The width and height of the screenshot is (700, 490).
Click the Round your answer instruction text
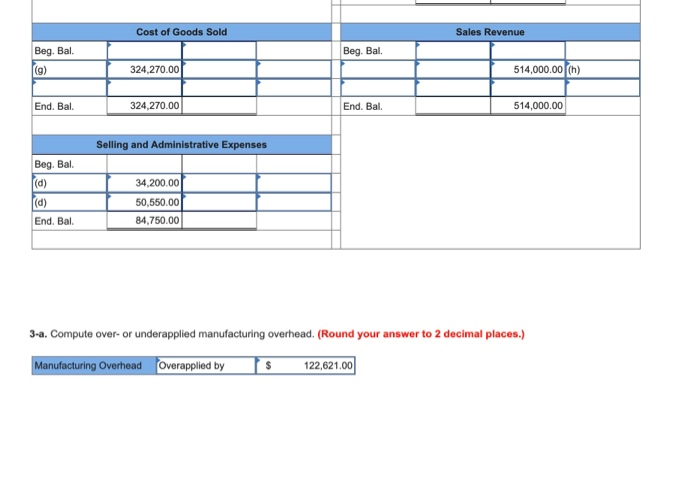click(421, 334)
